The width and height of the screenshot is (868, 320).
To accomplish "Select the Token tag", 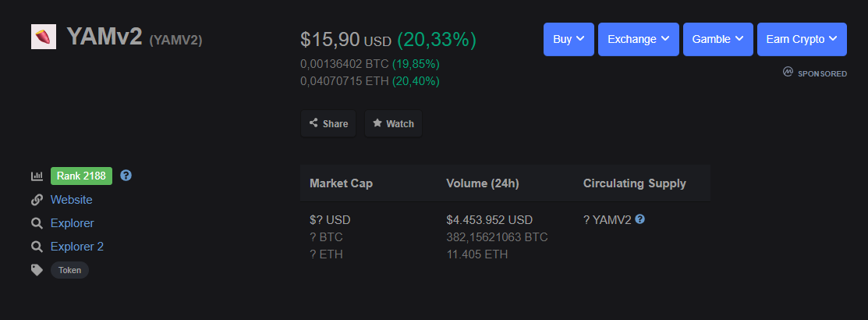I will pyautogui.click(x=69, y=270).
